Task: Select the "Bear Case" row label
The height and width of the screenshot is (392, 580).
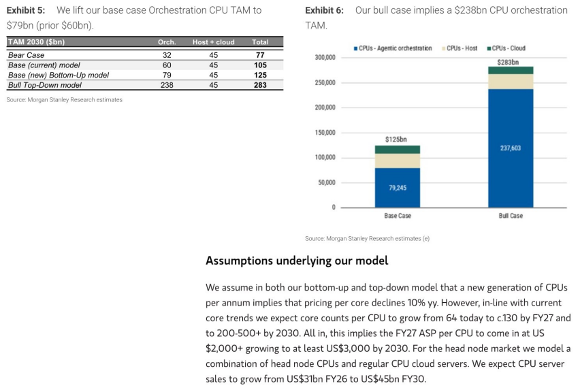Action: click(27, 55)
